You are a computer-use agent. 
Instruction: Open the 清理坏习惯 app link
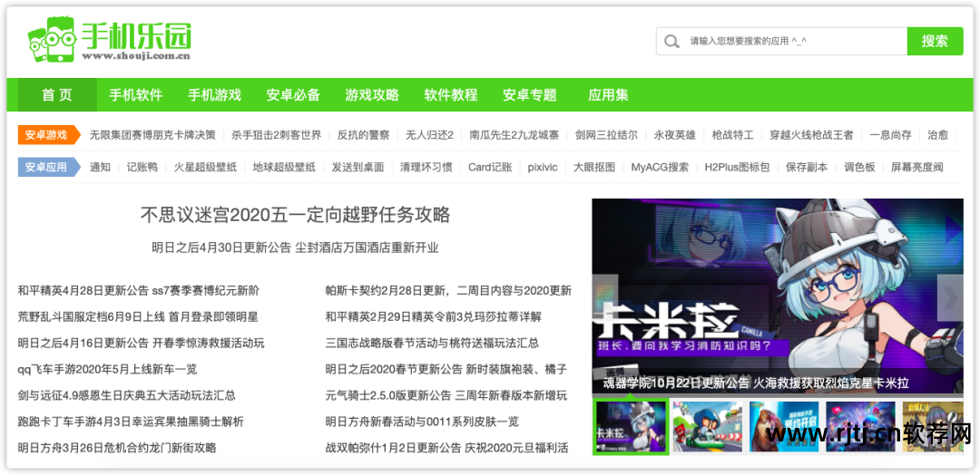tap(426, 168)
